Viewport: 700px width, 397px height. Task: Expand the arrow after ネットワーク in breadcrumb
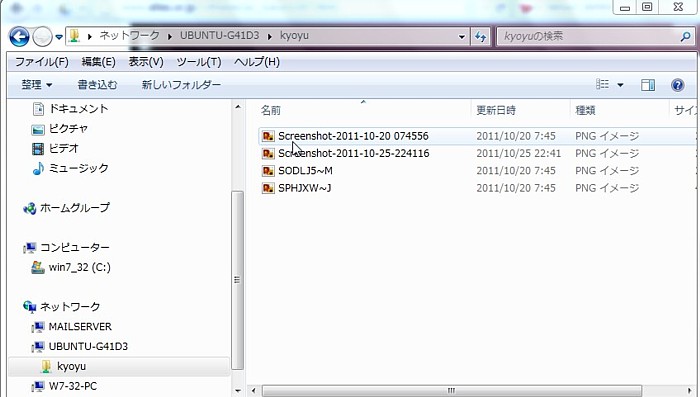pos(170,36)
